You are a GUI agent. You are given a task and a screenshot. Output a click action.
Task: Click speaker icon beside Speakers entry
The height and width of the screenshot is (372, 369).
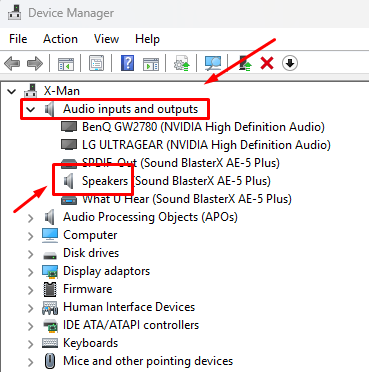[69, 181]
